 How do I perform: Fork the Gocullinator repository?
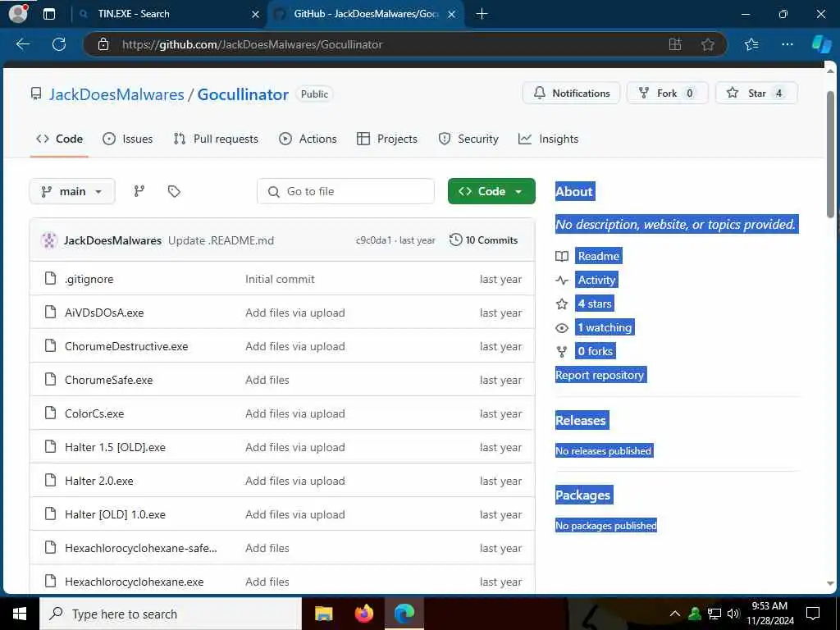coord(667,94)
